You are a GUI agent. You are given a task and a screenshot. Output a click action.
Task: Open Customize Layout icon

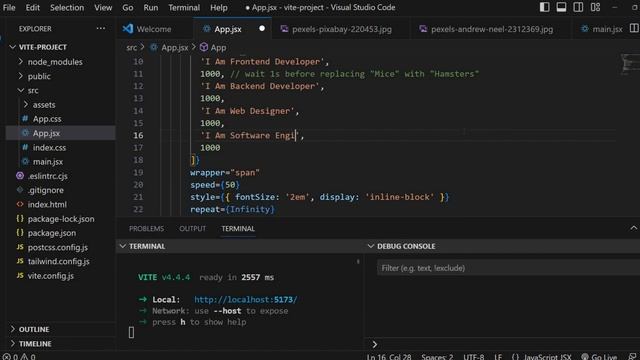tap(595, 7)
